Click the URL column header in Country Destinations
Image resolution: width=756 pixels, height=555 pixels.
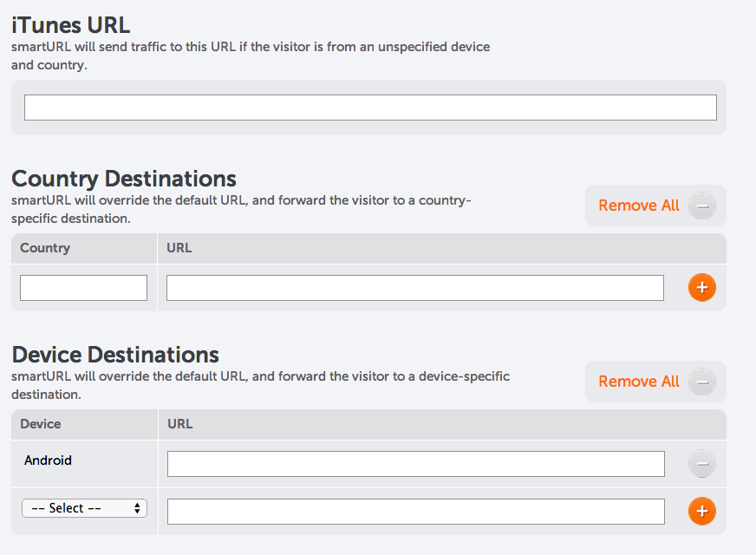click(179, 248)
